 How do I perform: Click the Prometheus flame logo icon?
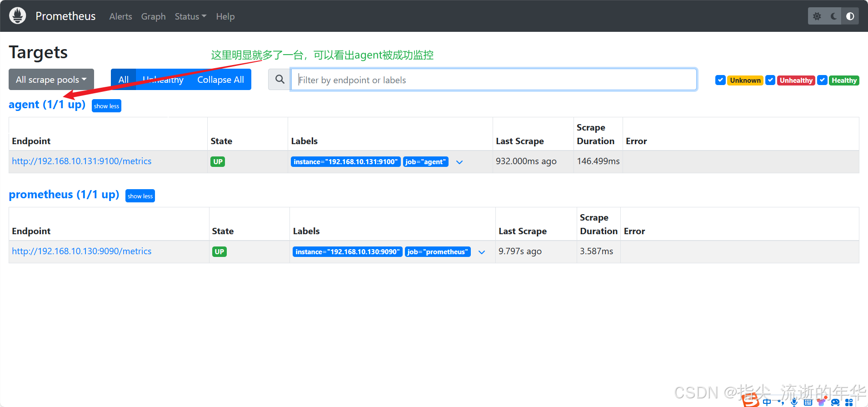pos(18,16)
